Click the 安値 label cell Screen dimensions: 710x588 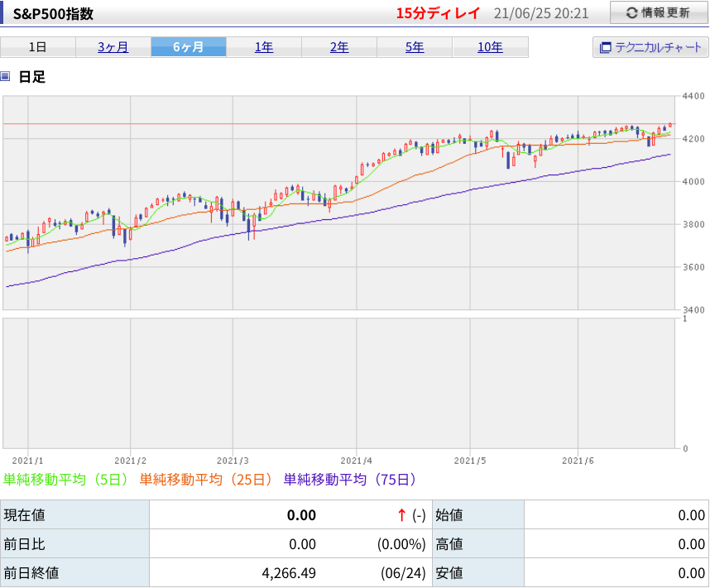(478, 573)
